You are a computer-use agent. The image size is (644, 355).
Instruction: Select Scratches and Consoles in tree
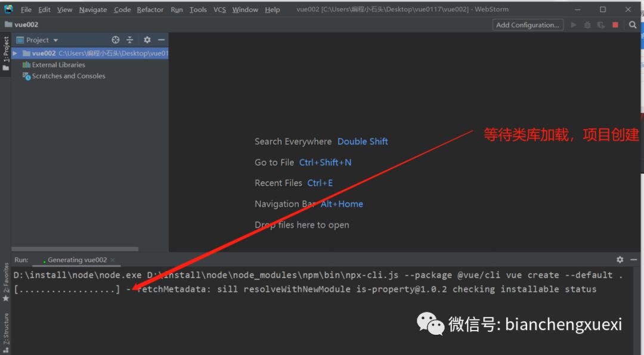64,76
